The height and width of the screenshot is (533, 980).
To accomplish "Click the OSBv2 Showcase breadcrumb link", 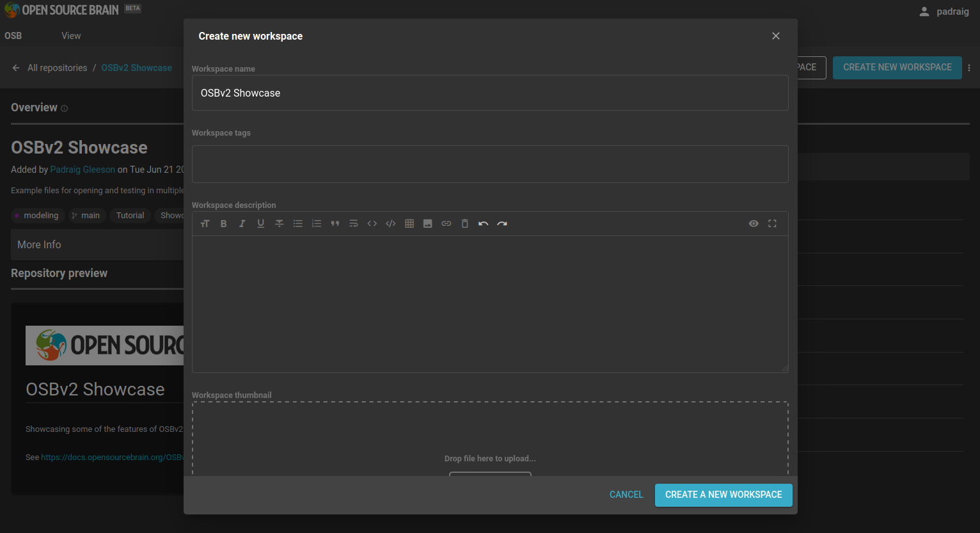I will 136,68.
